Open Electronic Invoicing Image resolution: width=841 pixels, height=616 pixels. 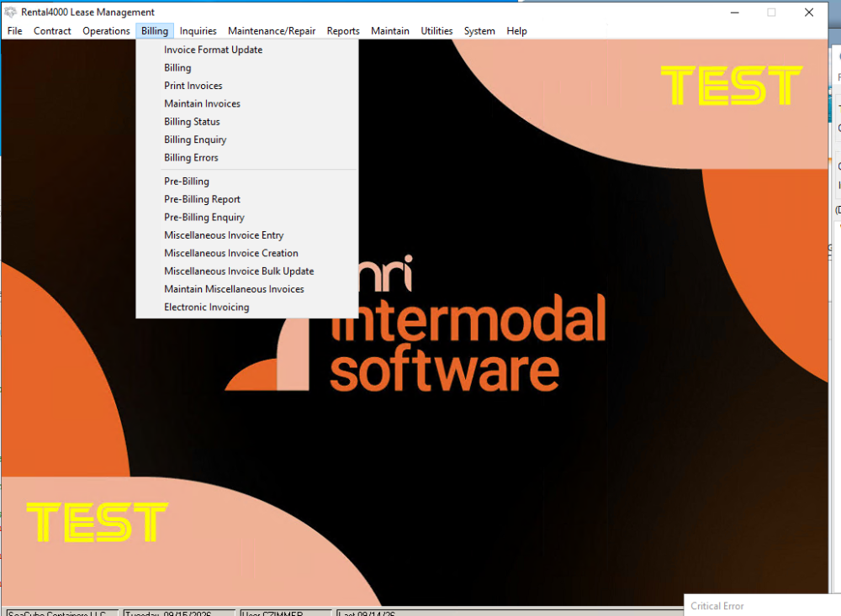tap(247, 308)
